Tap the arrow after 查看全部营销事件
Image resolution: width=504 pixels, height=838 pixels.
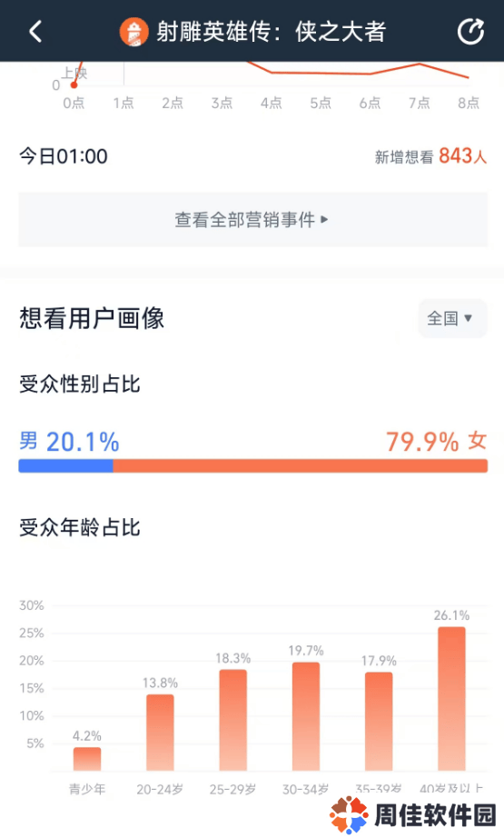(324, 220)
